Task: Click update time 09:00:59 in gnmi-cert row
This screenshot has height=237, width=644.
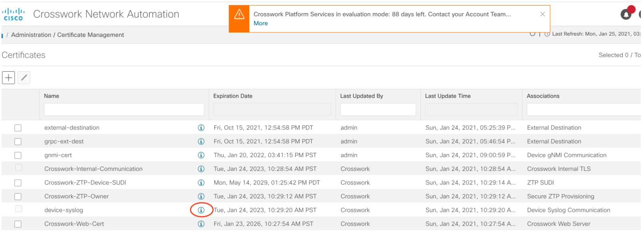Action: [470, 155]
